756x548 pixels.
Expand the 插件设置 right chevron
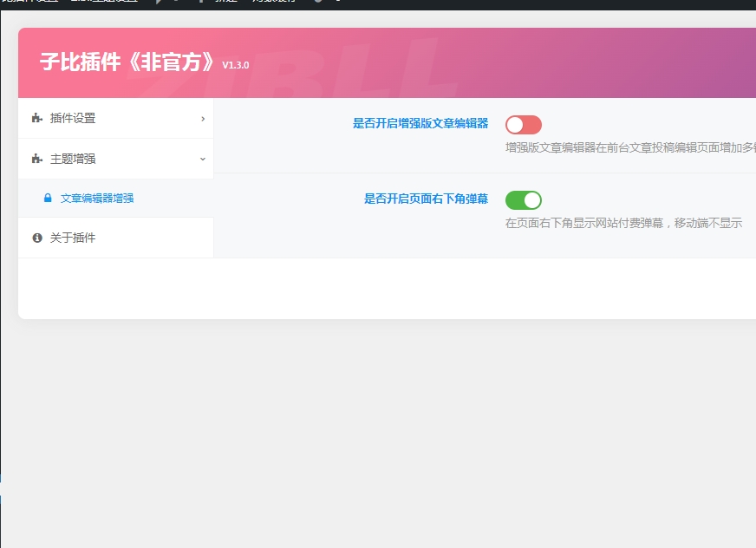[x=203, y=119]
